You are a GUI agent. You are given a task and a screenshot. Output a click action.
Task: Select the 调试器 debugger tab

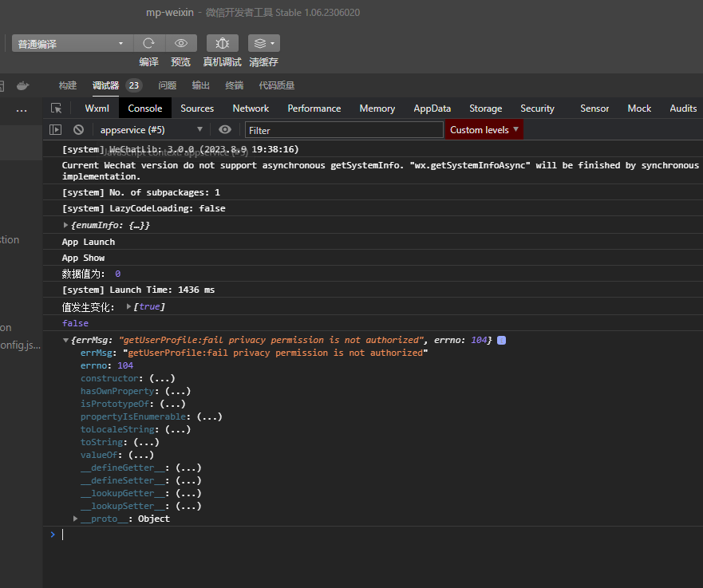pyautogui.click(x=106, y=85)
